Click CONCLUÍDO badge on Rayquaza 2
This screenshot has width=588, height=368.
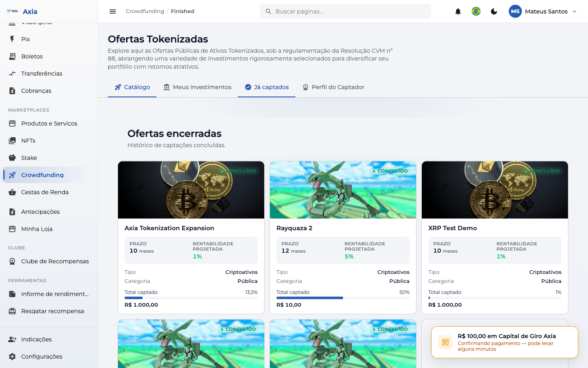[x=390, y=171]
